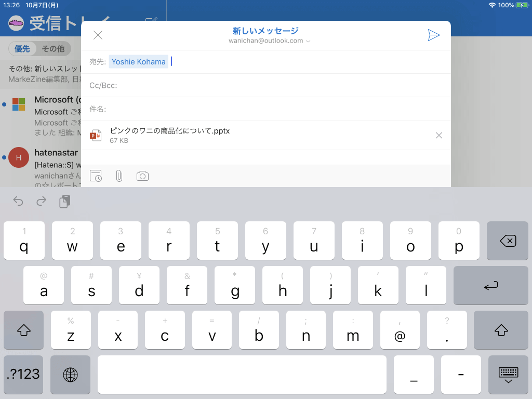Tap the account avatar next to 受信トレイ

(16, 23)
